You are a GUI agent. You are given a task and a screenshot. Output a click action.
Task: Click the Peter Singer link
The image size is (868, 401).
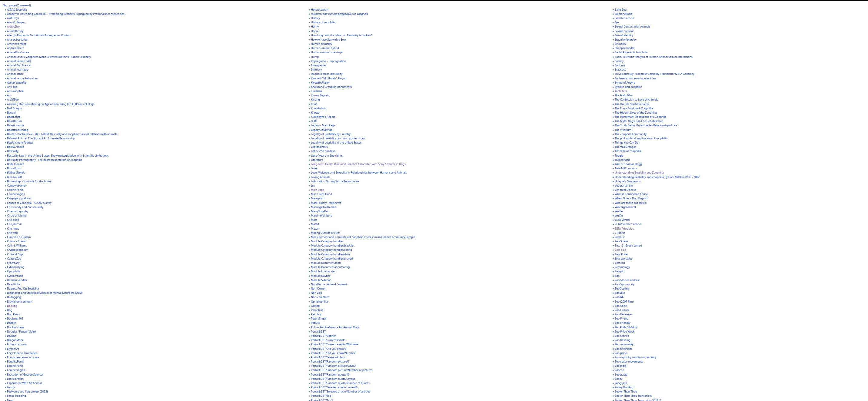pos(318,318)
